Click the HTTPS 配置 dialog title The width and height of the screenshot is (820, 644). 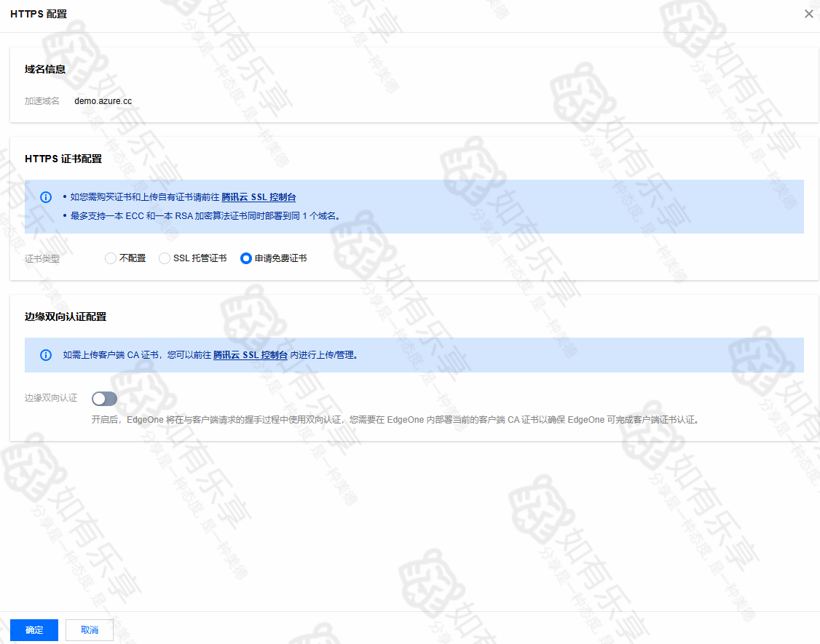pos(39,14)
